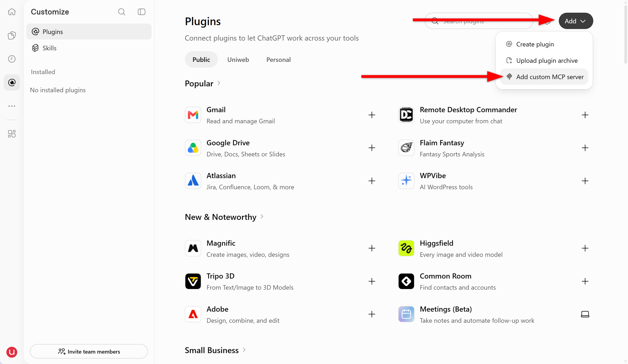Switch to the Uniweb tab
Viewport: 628px width, 364px height.
(238, 60)
